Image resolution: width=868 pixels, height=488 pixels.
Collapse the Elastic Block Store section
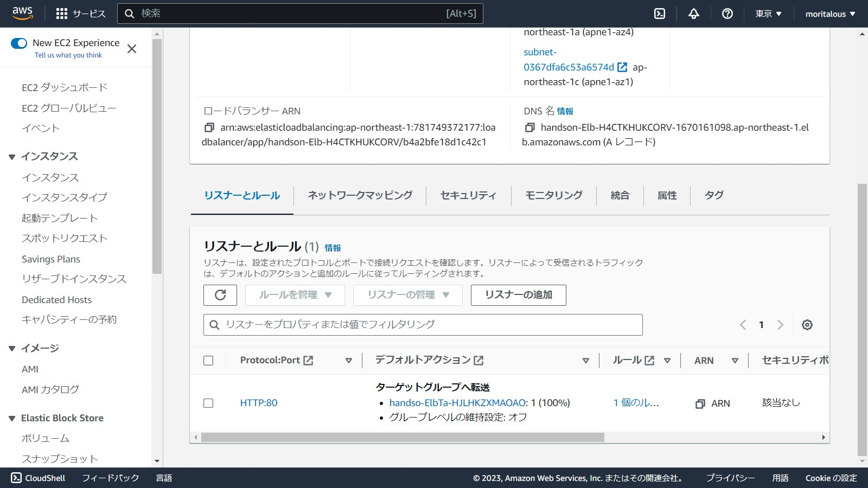click(x=12, y=418)
